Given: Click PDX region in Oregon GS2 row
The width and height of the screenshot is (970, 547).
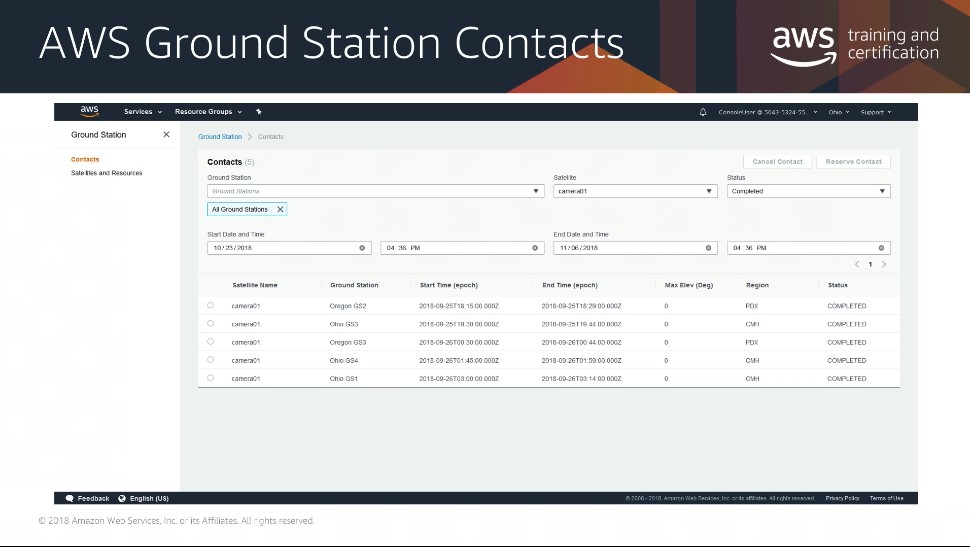Looking at the screenshot, I should [752, 306].
